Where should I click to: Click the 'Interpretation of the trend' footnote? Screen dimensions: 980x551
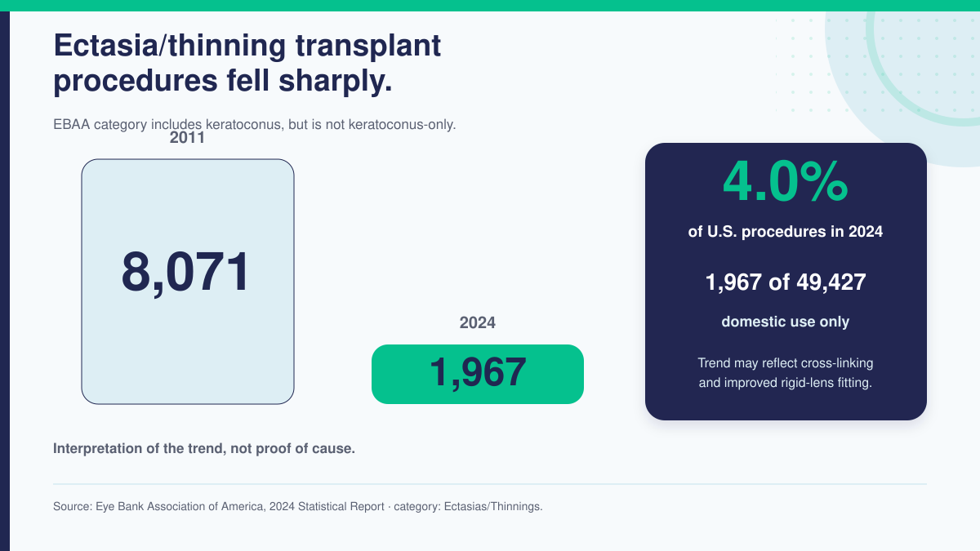pyautogui.click(x=204, y=449)
